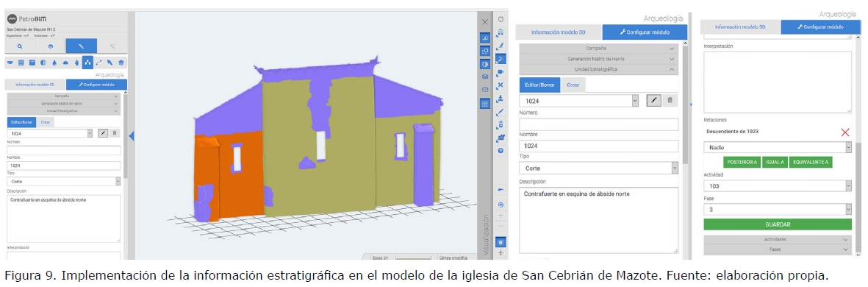
Task: Click the red X on Descendiente de 1023
Action: tap(844, 132)
